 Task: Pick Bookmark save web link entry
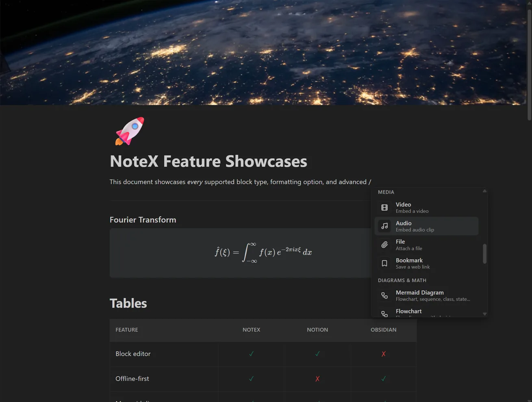426,264
